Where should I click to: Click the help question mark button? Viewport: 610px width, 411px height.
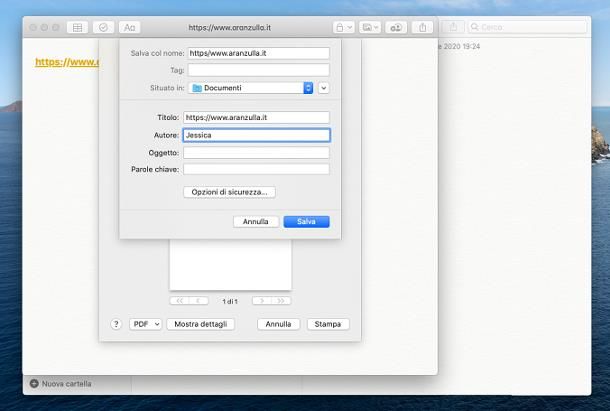tap(116, 324)
